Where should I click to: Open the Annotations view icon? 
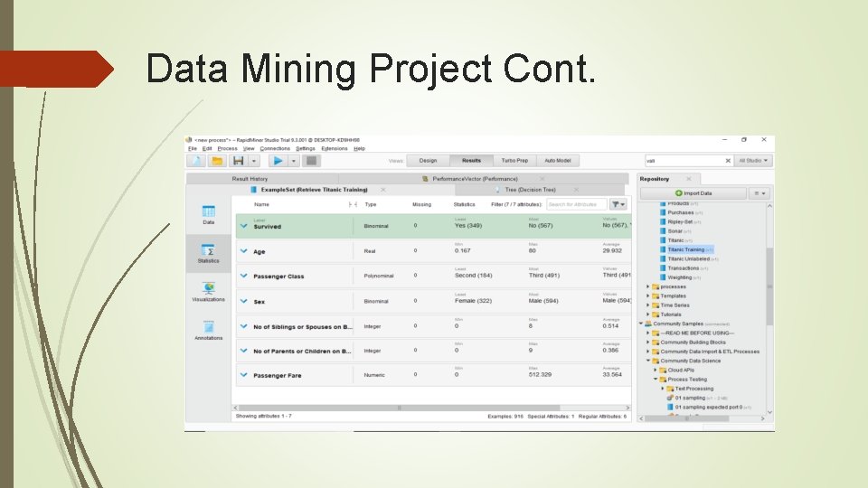[x=209, y=331]
